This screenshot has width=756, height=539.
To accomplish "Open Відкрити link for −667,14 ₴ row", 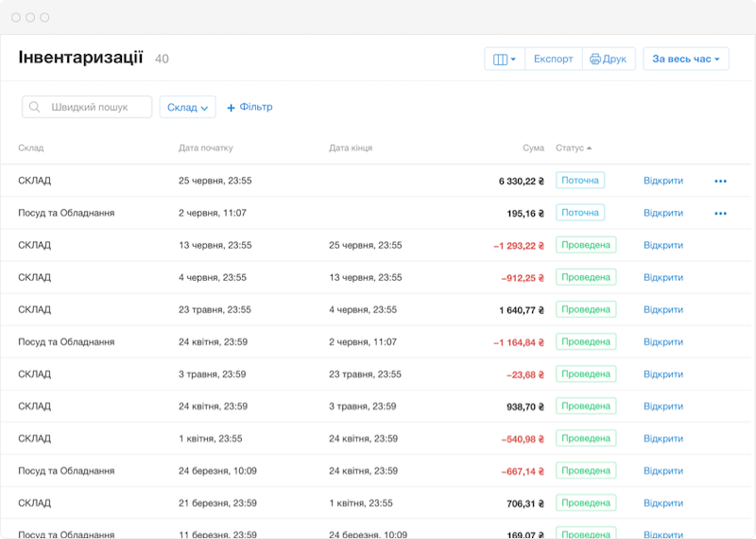I will click(x=663, y=471).
